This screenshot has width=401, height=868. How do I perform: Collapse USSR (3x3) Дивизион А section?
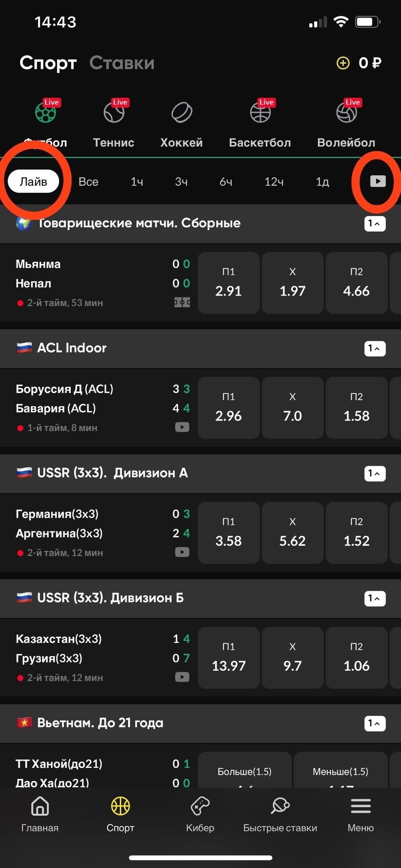pos(375,473)
